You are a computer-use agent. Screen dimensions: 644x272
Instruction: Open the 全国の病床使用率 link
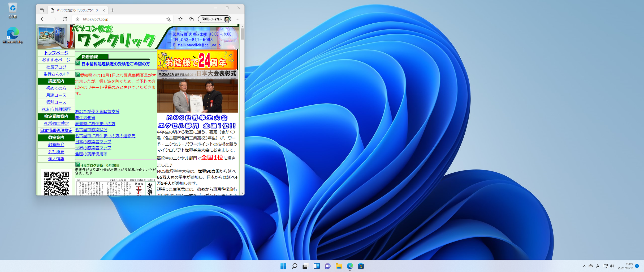(x=91, y=154)
